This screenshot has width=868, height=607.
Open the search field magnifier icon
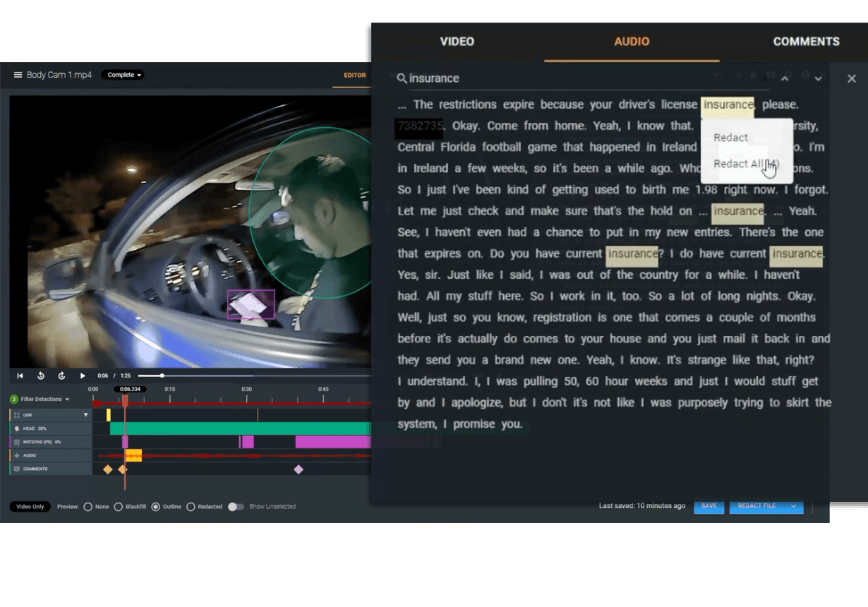coord(401,78)
